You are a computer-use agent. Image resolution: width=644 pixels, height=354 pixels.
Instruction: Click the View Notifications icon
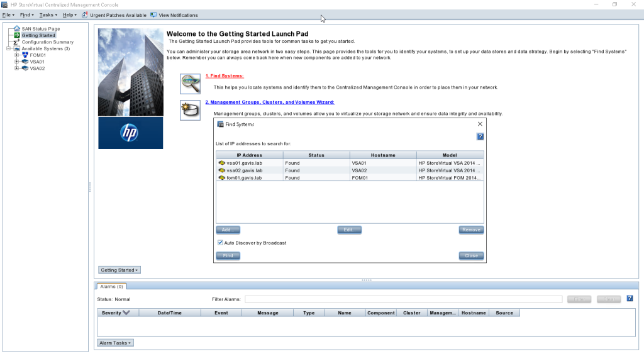(153, 15)
